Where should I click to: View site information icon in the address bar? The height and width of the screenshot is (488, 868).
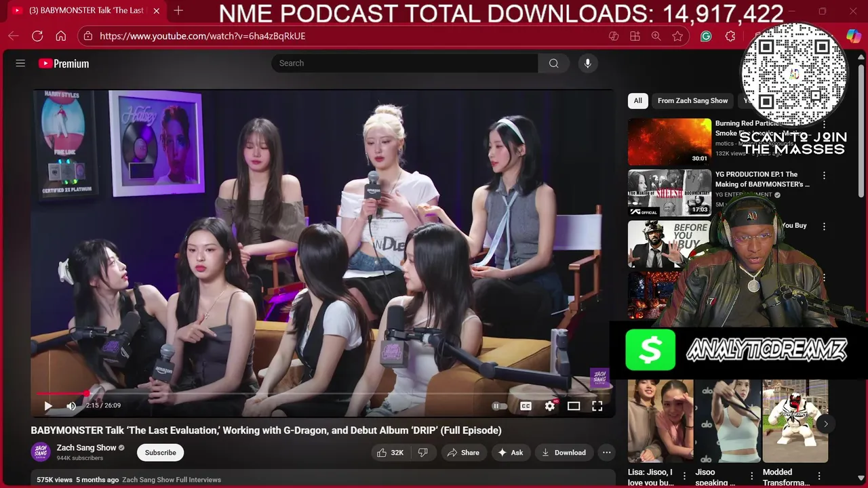click(x=87, y=36)
